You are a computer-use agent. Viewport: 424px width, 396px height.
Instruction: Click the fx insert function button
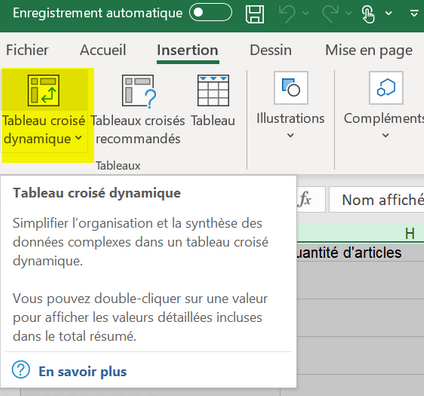point(305,199)
